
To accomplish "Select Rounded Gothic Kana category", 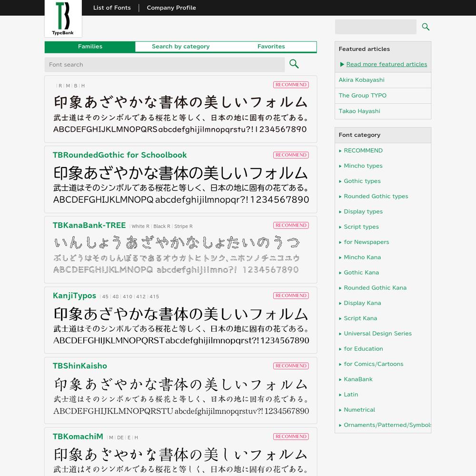I will [x=375, y=288].
